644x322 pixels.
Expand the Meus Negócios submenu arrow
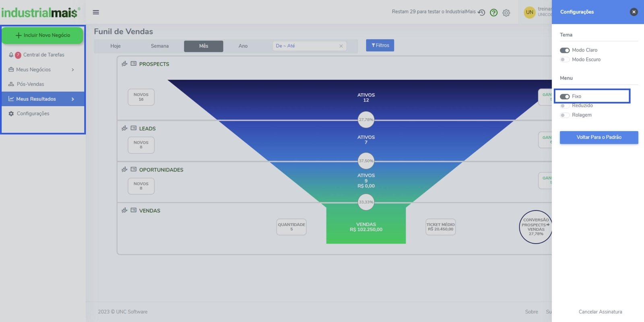[73, 70]
